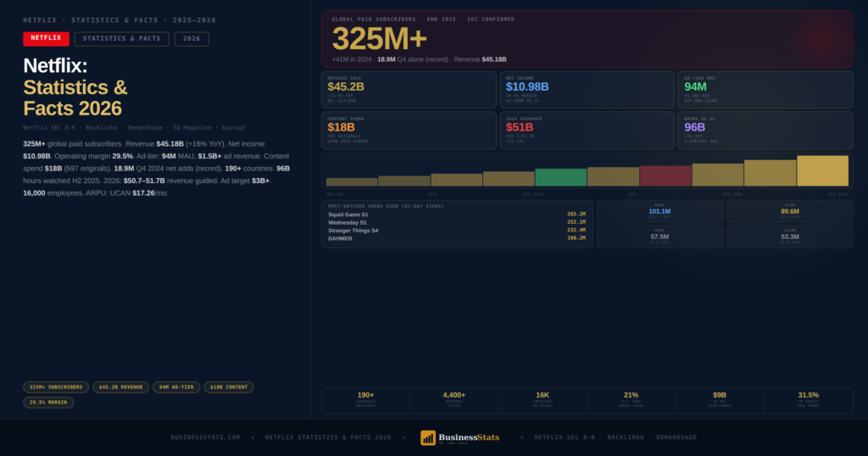Click the Netflix: Statistics & Facts 2026 title
Image resolution: width=868 pixels, height=456 pixels.
point(75,87)
